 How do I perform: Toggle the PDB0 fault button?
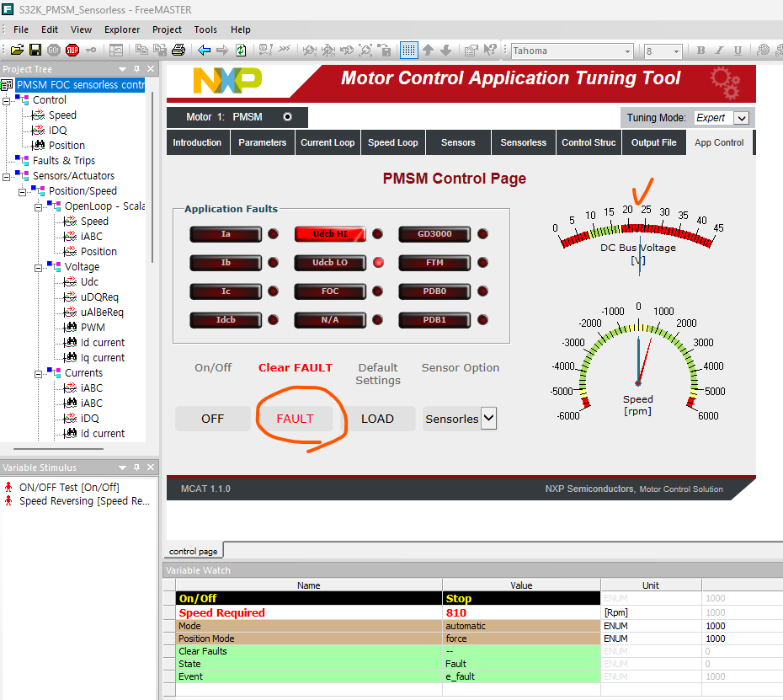[x=434, y=291]
